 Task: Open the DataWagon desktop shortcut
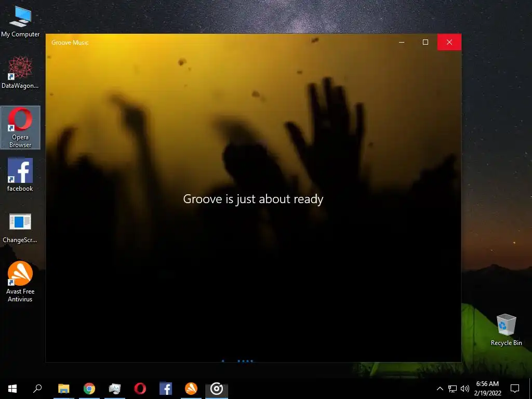[x=20, y=72]
